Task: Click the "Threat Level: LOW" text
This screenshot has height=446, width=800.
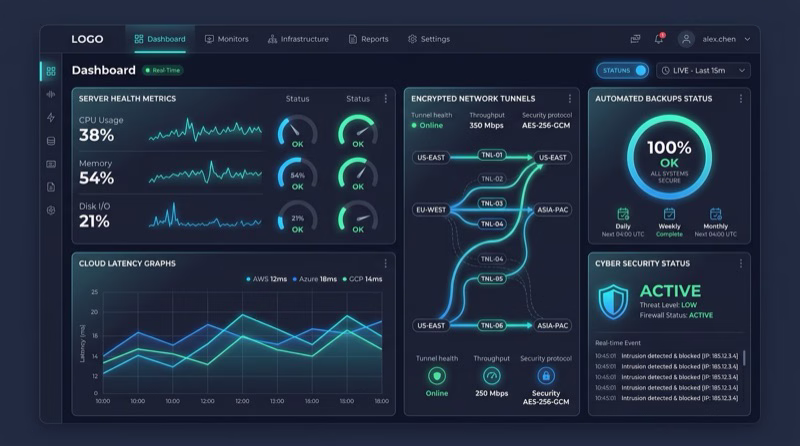Action: point(668,305)
